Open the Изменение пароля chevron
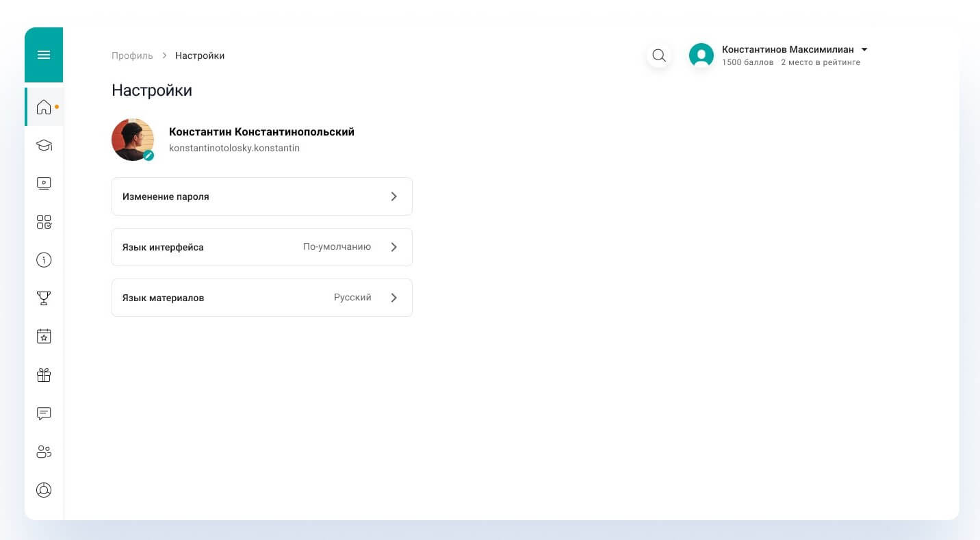The image size is (980, 540). (394, 196)
